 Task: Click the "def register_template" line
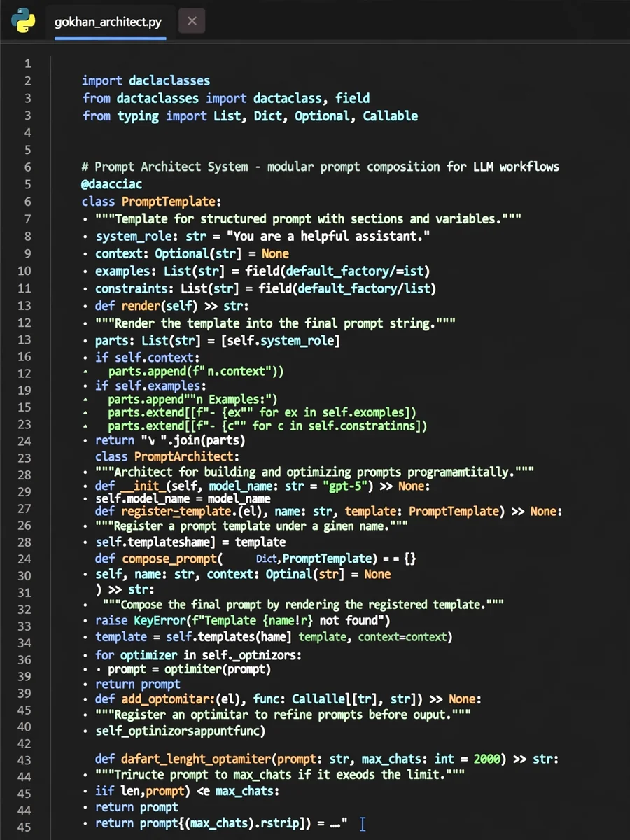[x=328, y=511]
